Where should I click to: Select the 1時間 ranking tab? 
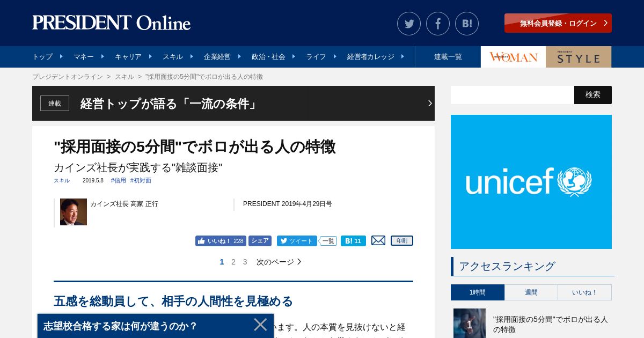click(x=478, y=292)
